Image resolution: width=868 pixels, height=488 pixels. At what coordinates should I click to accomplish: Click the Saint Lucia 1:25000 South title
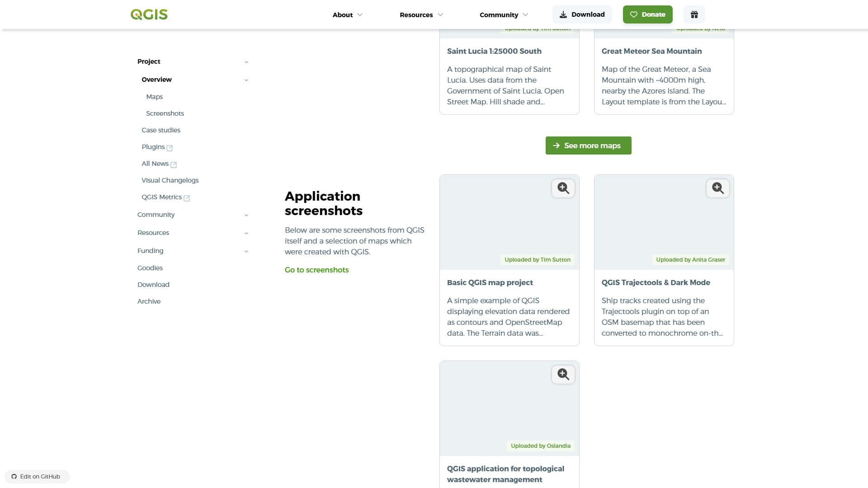point(494,51)
